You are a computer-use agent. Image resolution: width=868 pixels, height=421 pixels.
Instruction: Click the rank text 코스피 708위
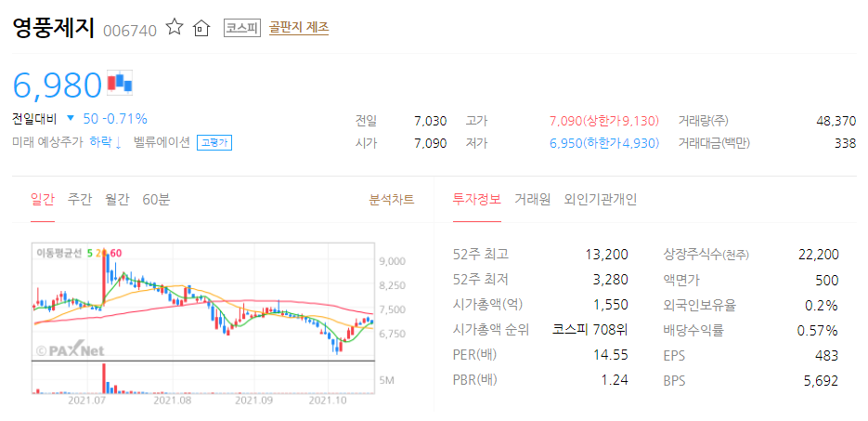[x=590, y=330]
